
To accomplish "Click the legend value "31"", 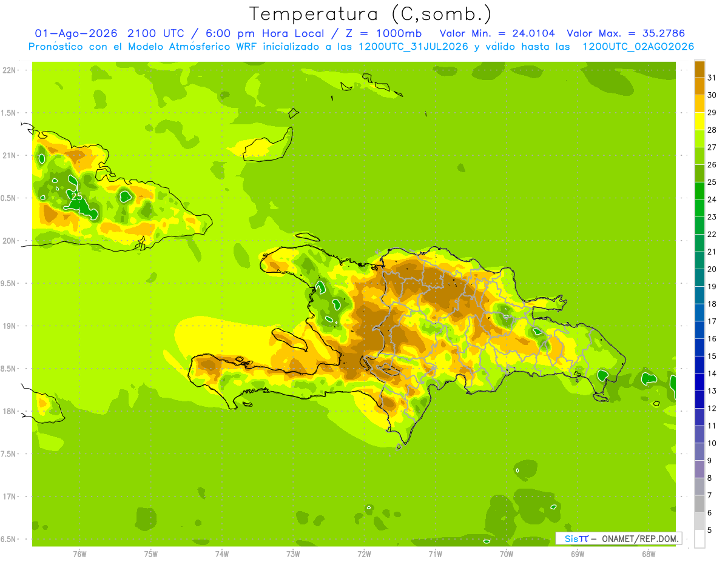I will (x=712, y=78).
